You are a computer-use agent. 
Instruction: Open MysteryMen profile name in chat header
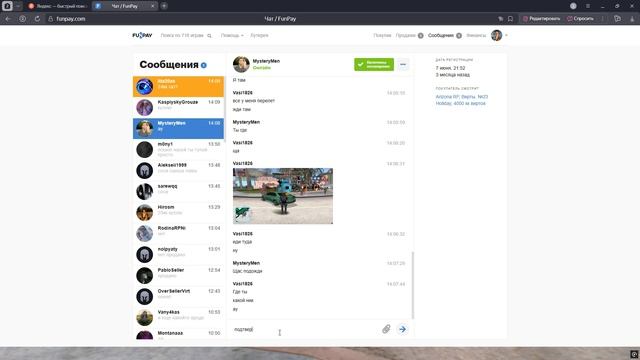(x=266, y=61)
